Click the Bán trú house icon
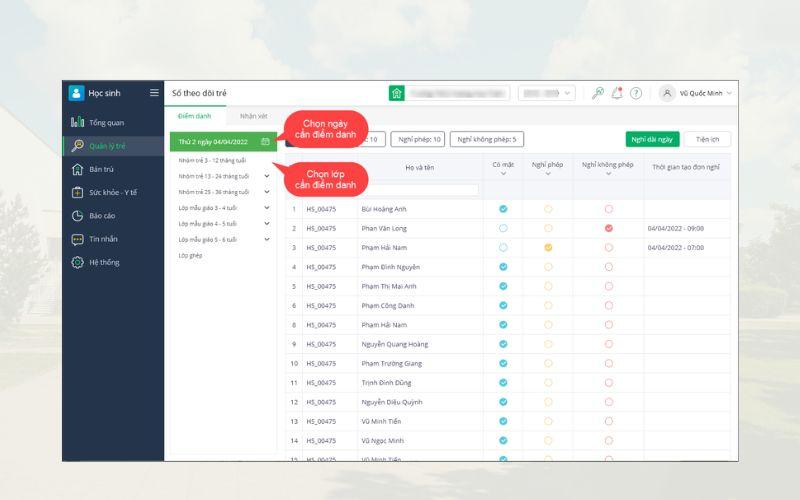The image size is (800, 500). [77, 169]
